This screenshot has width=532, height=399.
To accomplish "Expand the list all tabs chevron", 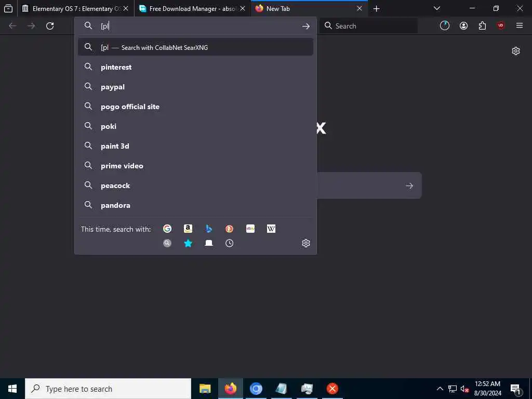I will click(x=437, y=8).
